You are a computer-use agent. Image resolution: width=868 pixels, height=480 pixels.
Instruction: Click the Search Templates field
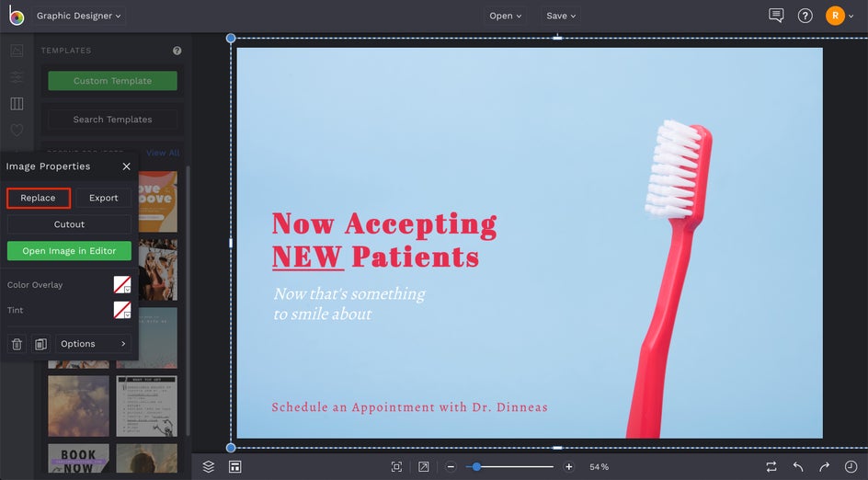pyautogui.click(x=112, y=119)
